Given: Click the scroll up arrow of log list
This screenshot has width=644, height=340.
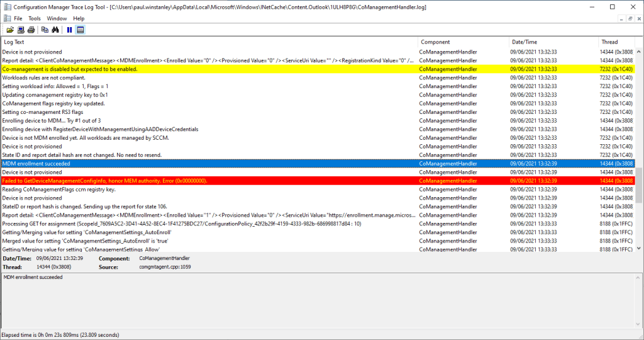Looking at the screenshot, I should click(639, 42).
